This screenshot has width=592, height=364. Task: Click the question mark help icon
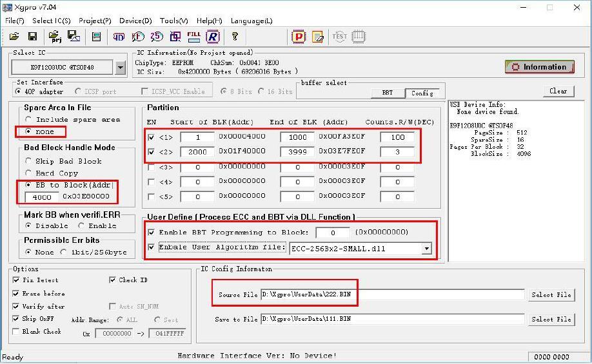[x=235, y=37]
